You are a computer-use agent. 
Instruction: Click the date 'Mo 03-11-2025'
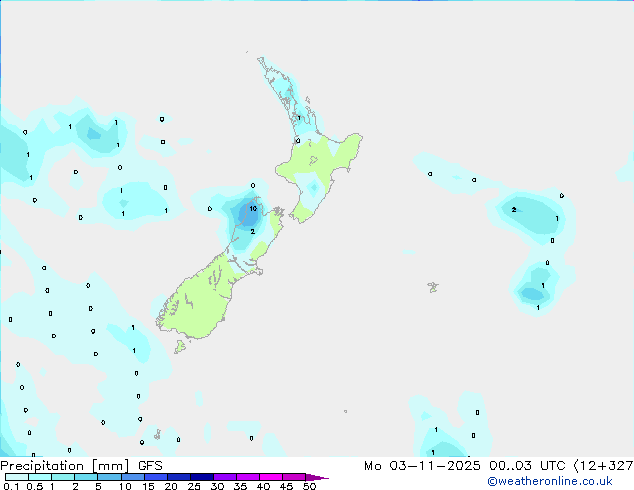click(x=422, y=466)
